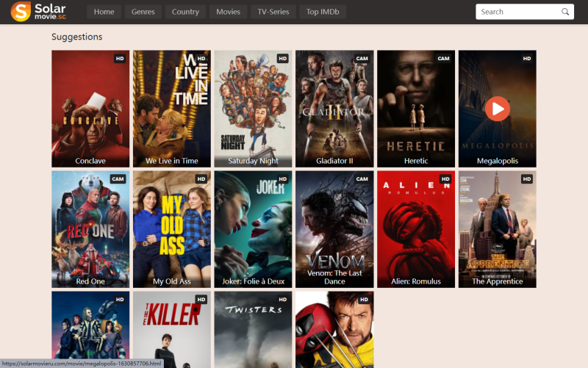This screenshot has height=368, width=588.
Task: Click the We Live in Time title
Action: [172, 161]
